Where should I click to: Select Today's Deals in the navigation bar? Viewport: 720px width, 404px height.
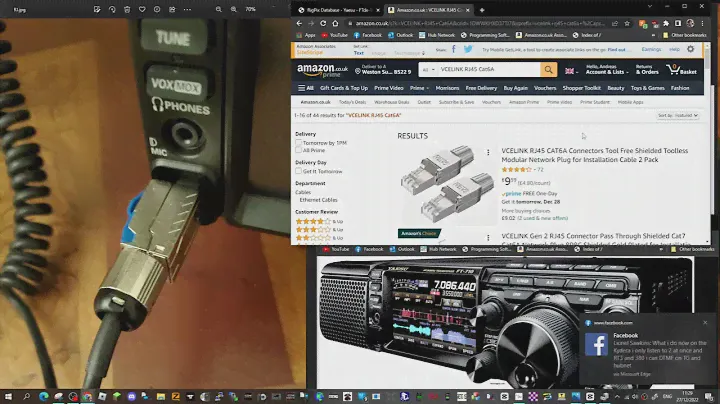coord(352,102)
